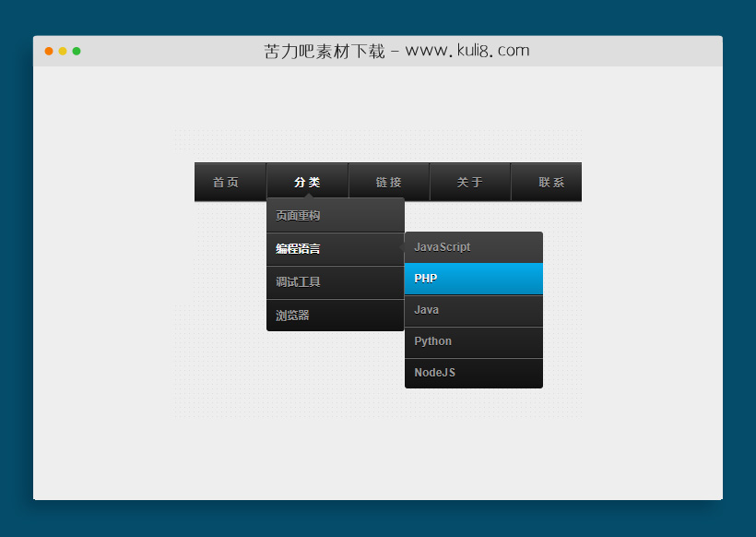Click NodeJS at the submenu bottom
This screenshot has width=756, height=537.
(461, 373)
